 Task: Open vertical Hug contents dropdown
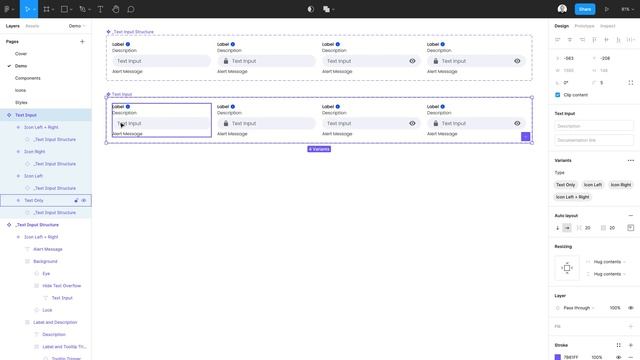click(609, 274)
